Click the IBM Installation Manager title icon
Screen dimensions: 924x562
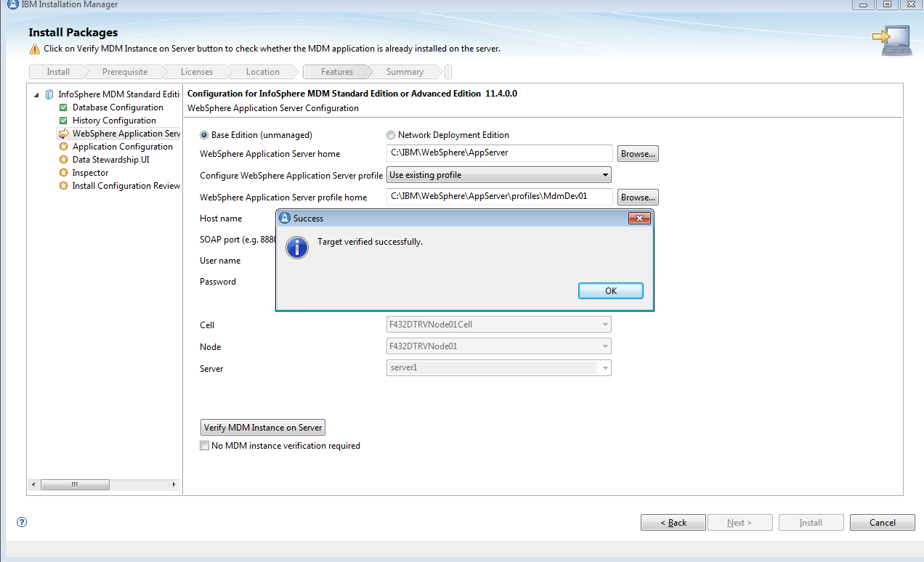(14, 4)
